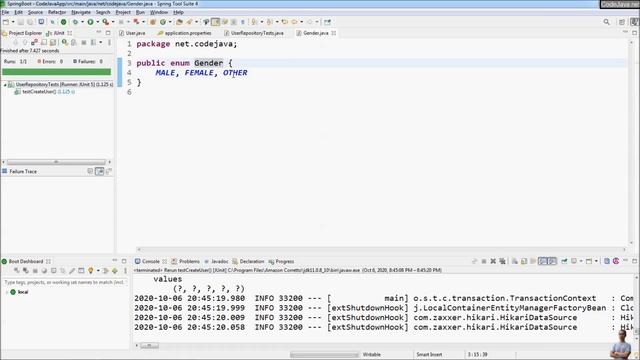Click the Open Perspective icon at top right
The image size is (640, 360).
[x=622, y=22]
